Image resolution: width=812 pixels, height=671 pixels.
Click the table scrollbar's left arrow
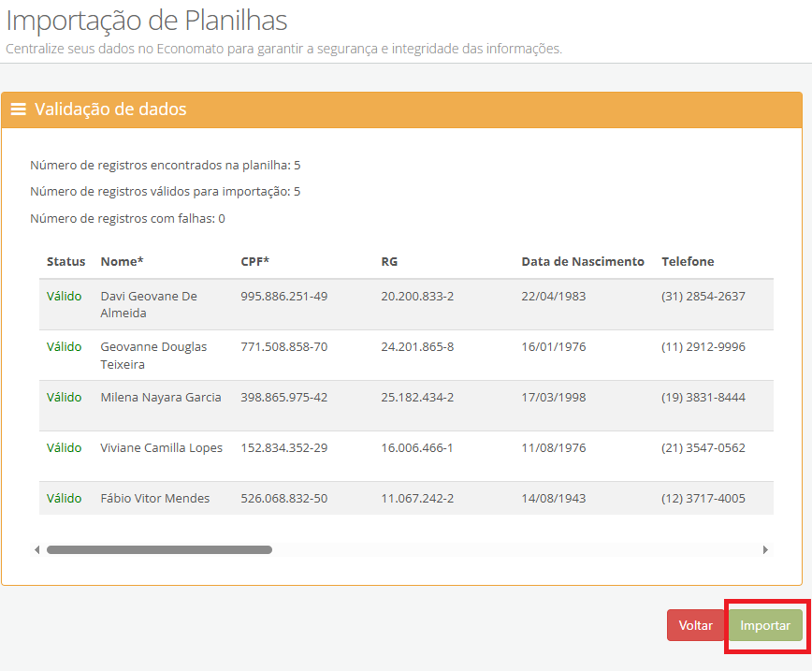tap(36, 549)
